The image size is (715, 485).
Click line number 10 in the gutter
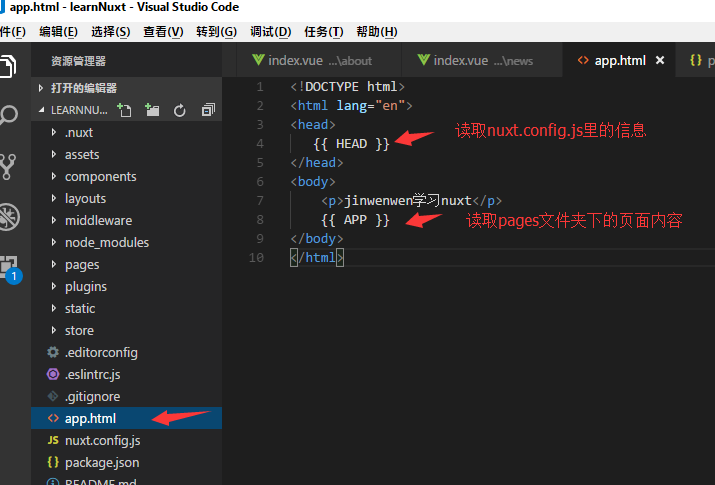pos(256,258)
